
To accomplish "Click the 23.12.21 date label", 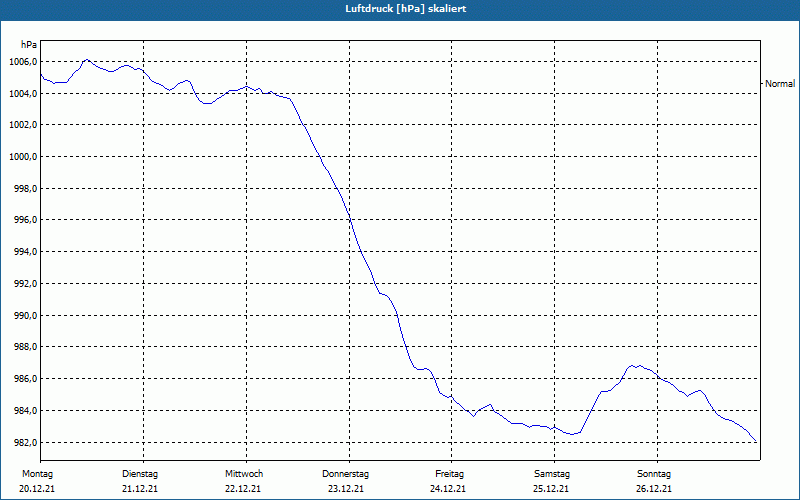I will coord(346,489).
